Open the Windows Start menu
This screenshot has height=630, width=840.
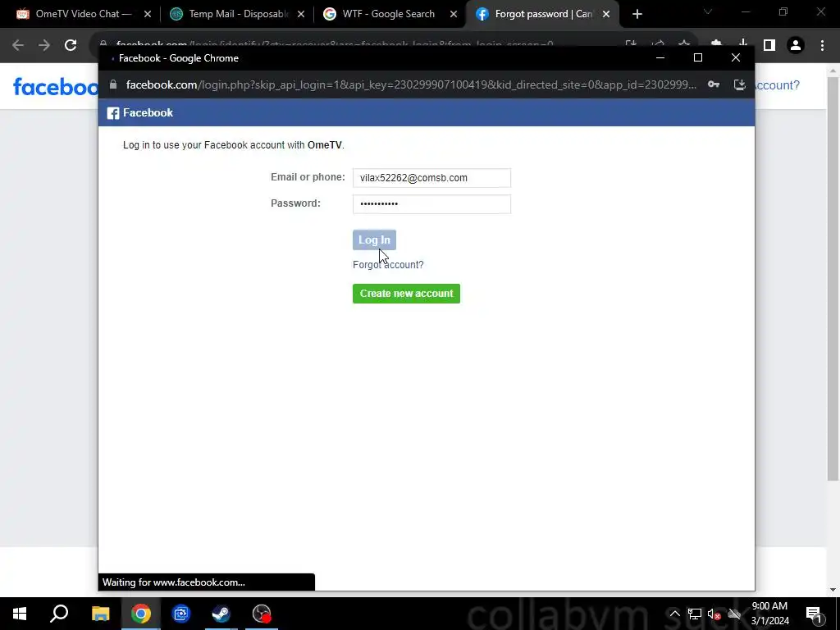pyautogui.click(x=20, y=614)
